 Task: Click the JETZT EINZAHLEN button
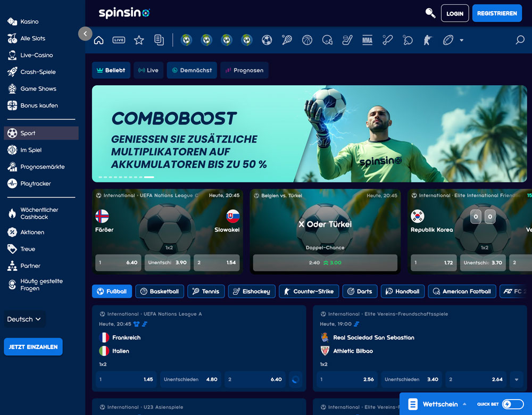click(33, 347)
